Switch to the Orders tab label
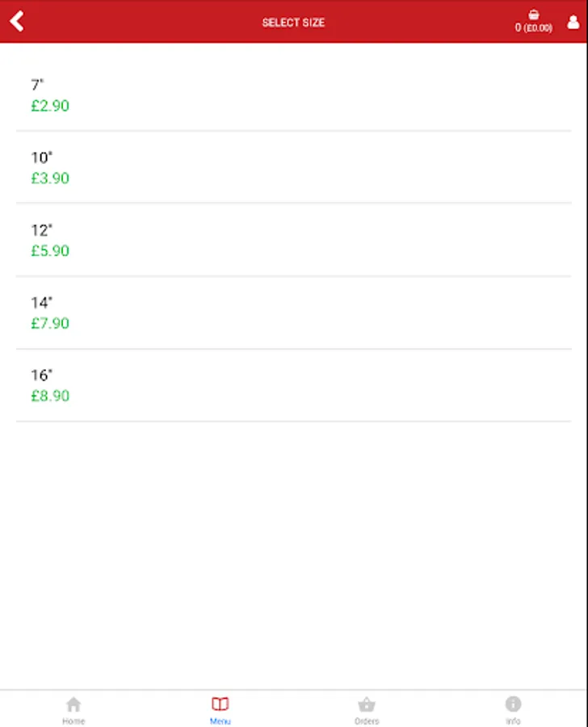 click(x=367, y=721)
